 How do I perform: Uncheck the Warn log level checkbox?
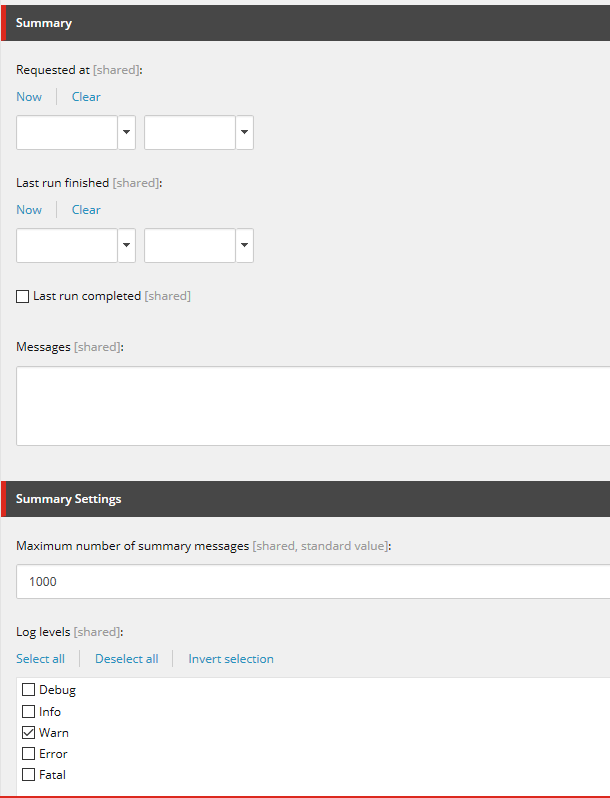click(x=29, y=733)
